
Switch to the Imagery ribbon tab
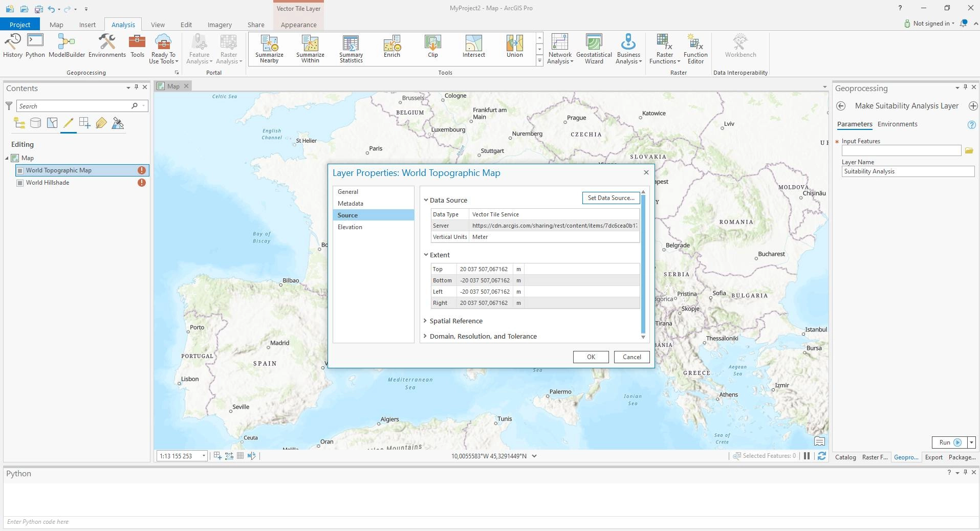[220, 25]
